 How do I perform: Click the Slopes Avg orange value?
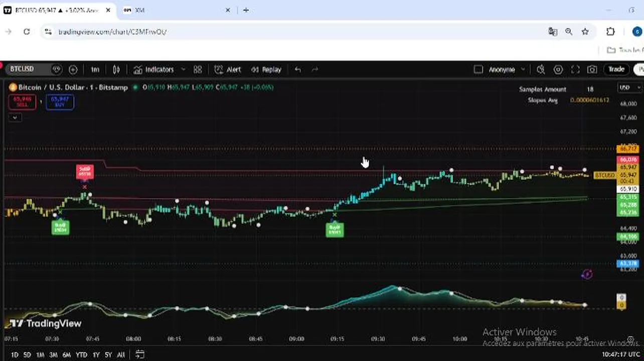pyautogui.click(x=590, y=100)
